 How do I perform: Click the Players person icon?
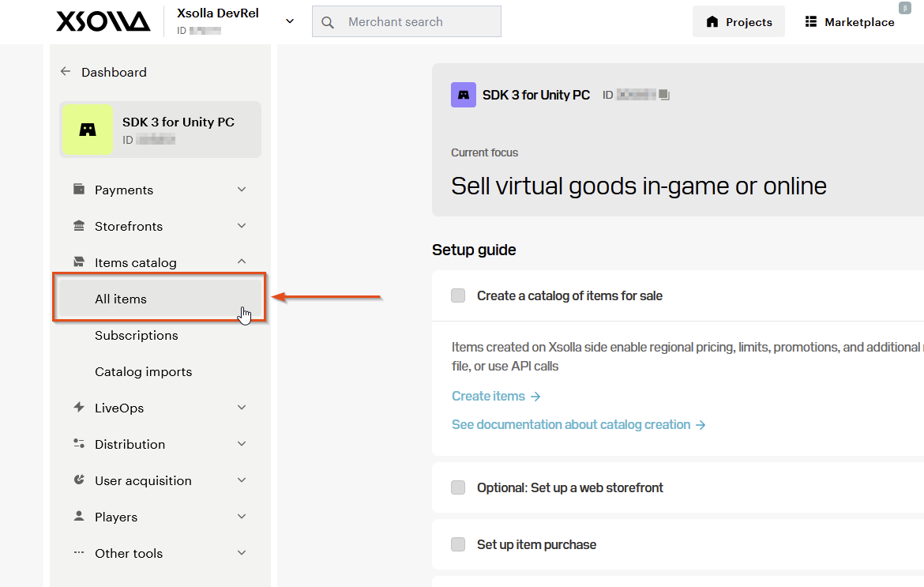click(x=78, y=516)
